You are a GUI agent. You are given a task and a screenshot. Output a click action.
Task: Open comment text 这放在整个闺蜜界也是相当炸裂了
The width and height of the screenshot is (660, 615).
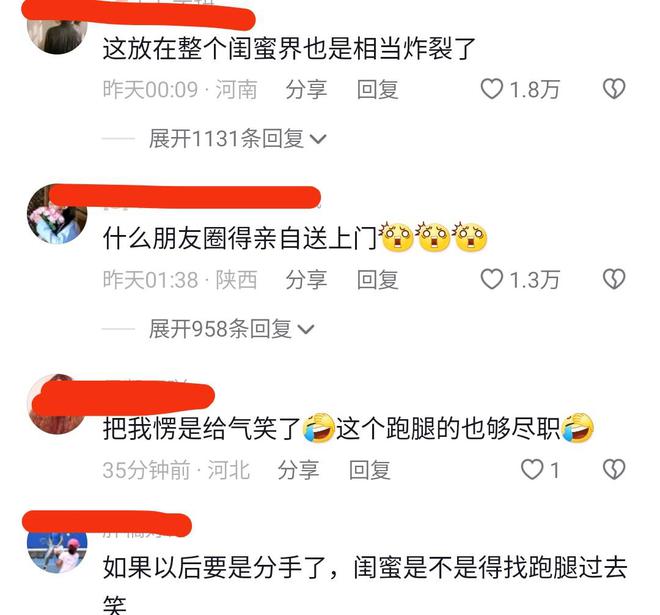pos(289,48)
